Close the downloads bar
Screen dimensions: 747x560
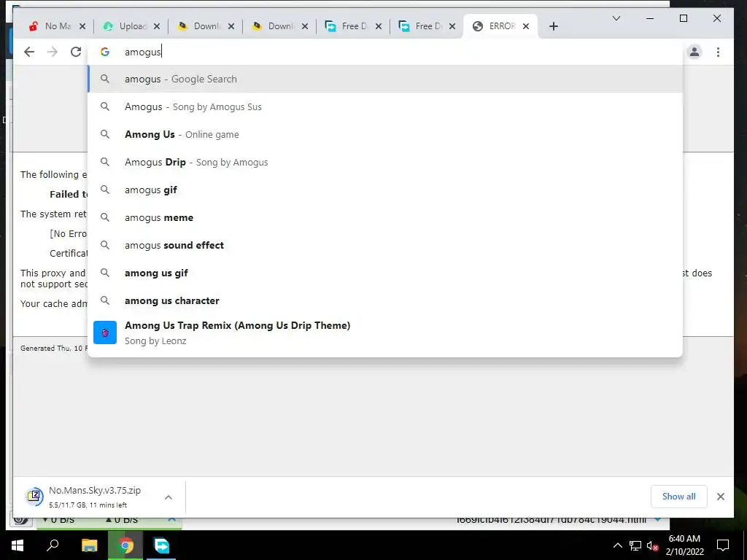coord(720,496)
